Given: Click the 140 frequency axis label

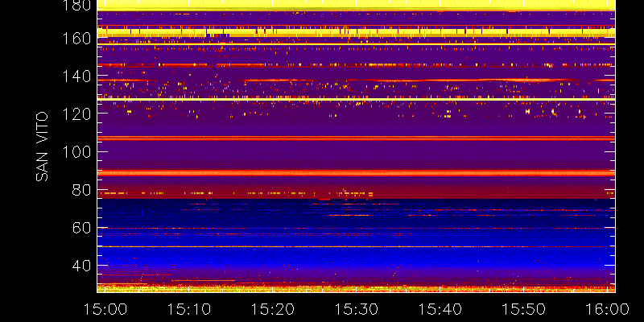Looking at the screenshot, I should pyautogui.click(x=76, y=76).
